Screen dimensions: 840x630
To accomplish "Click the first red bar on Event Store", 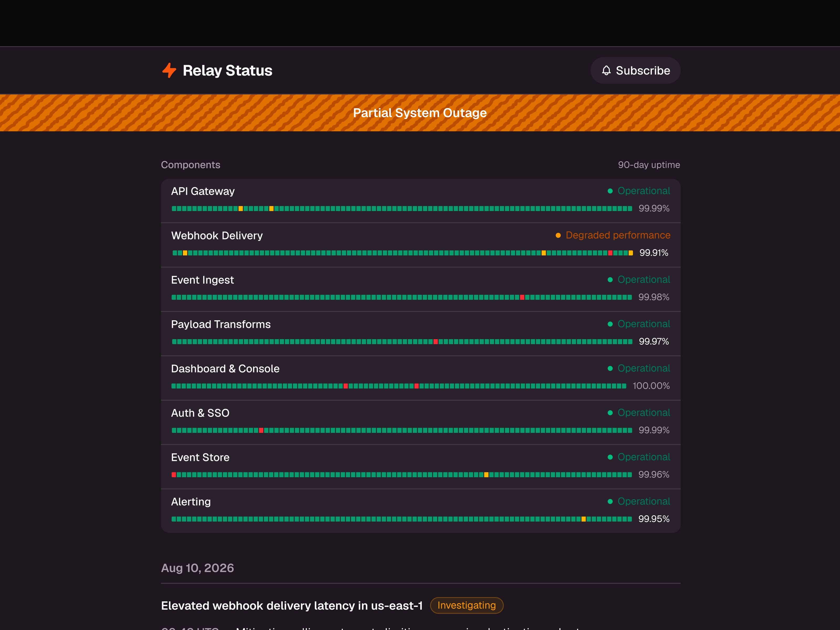I will 174,475.
